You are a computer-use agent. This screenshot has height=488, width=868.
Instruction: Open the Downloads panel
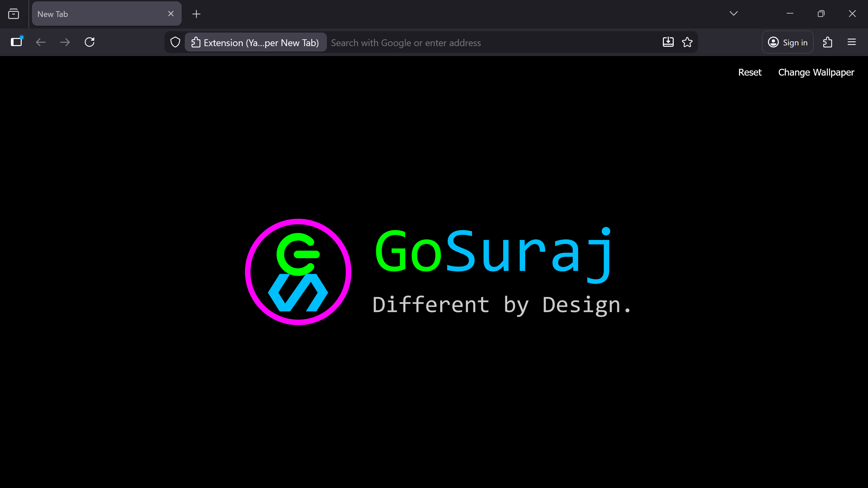[667, 42]
